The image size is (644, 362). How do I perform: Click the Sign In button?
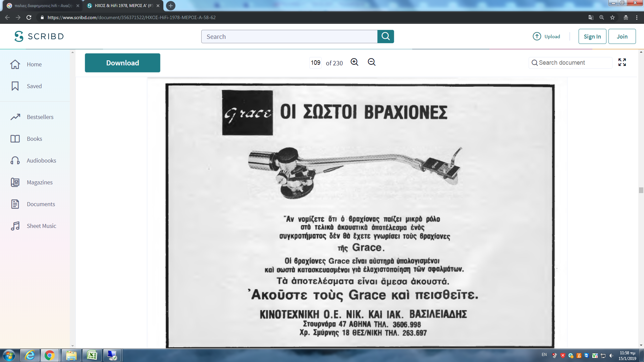[592, 37]
